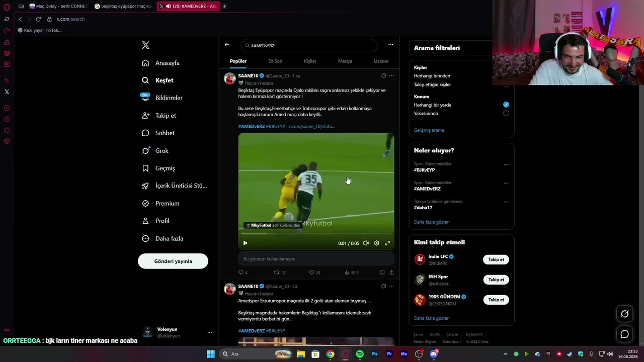Open Volenyun account options menu

[210, 332]
